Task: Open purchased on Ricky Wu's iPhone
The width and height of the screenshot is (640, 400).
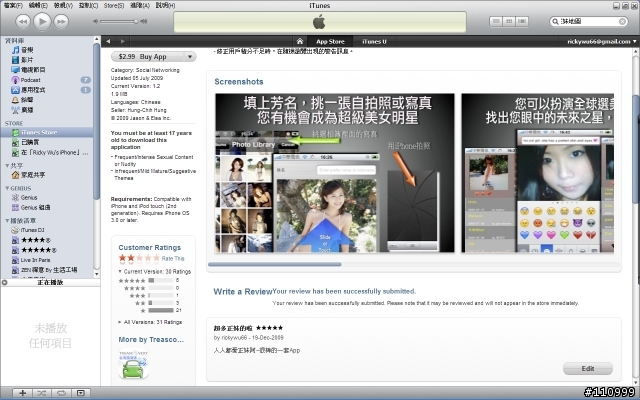Action: tap(50, 152)
